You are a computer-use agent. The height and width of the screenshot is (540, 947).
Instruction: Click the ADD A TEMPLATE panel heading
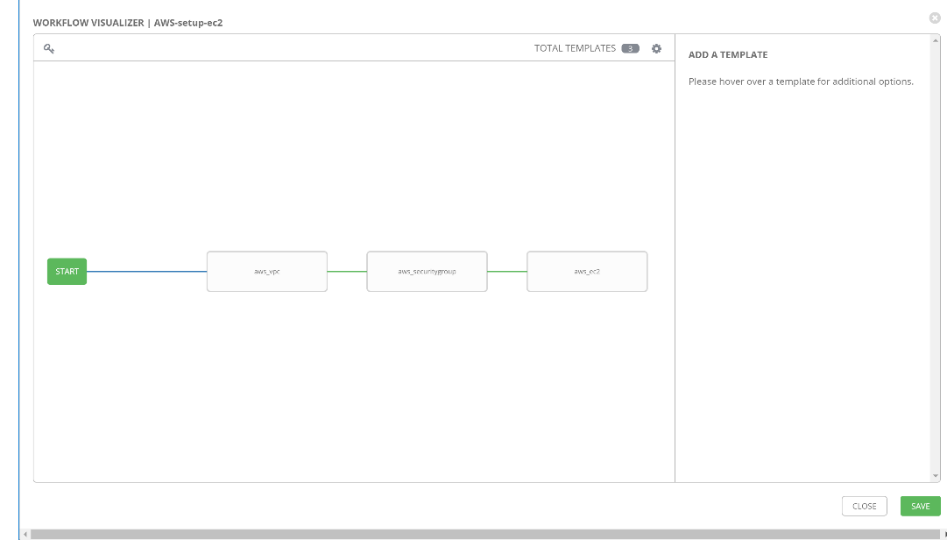[728, 55]
